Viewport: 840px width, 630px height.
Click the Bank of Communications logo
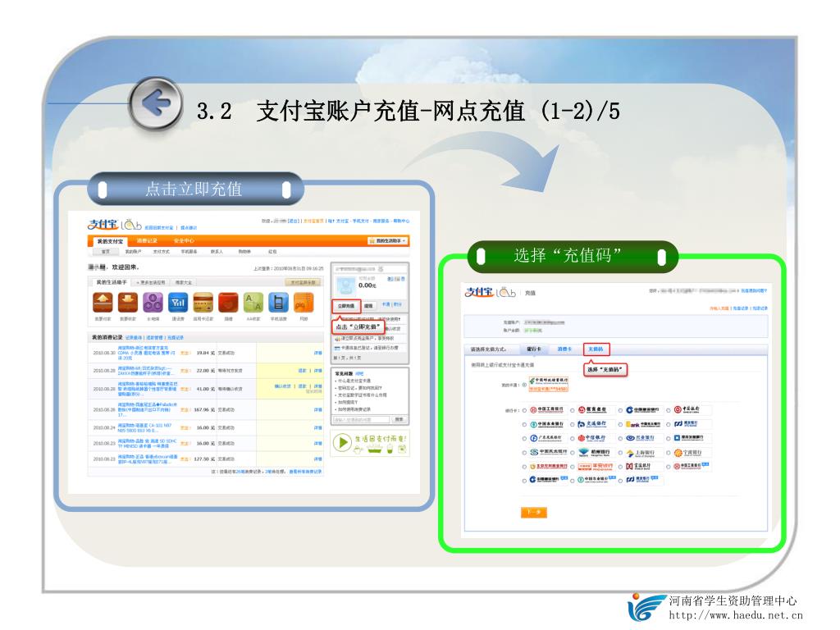tap(594, 424)
